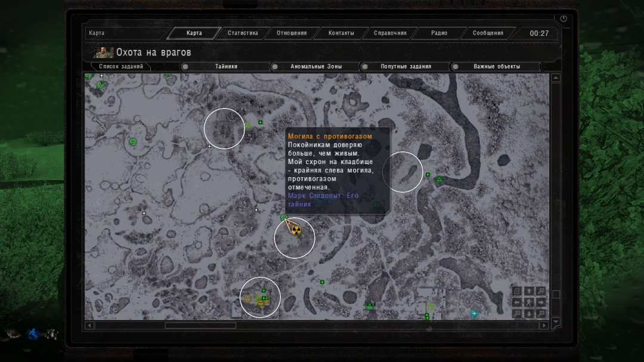Open the Сообщения tab

[488, 33]
